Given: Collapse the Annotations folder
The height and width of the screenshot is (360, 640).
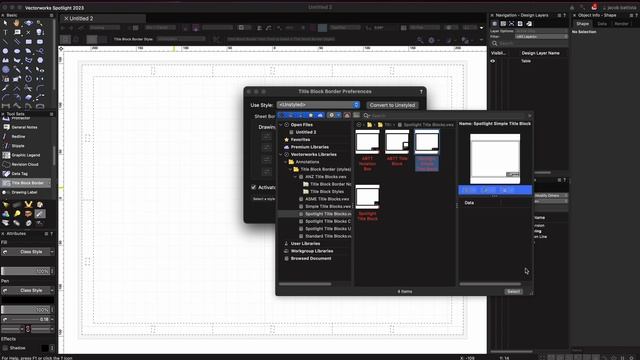Looking at the screenshot, I should [x=286, y=162].
